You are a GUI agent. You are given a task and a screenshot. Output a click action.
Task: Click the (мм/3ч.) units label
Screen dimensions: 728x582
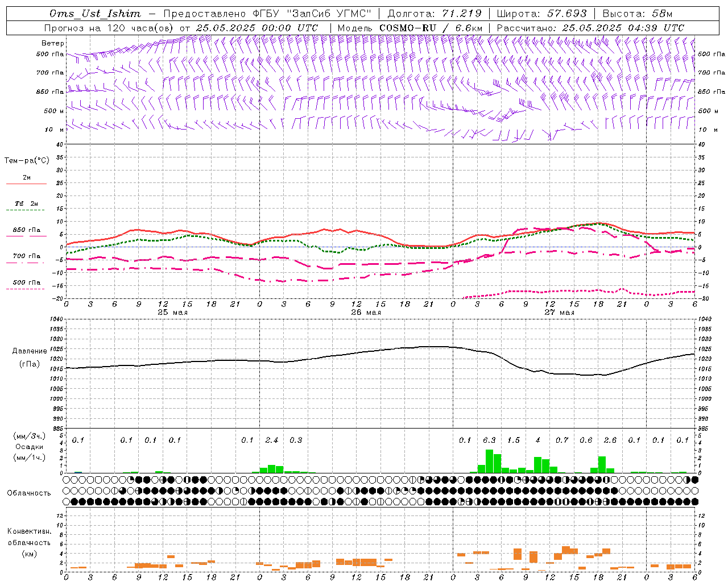point(29,436)
